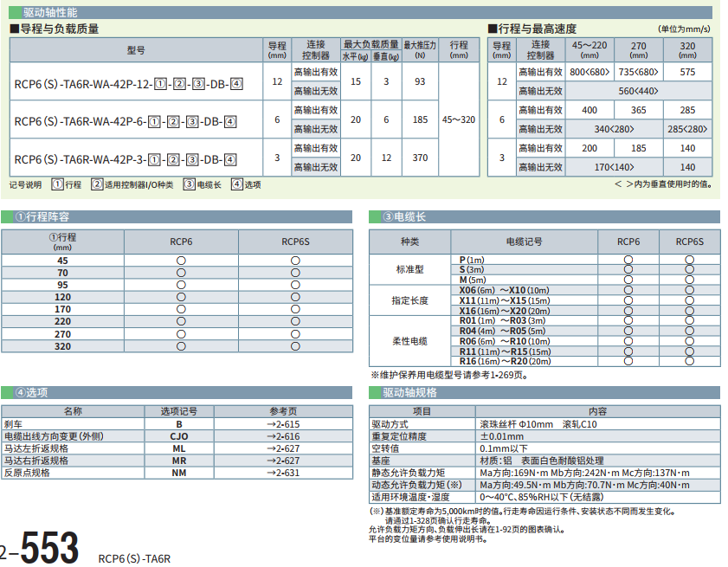Viewport: 728px width, 567px height.
Task: Select stroke 45 in the stroke lineup table
Action: [62, 261]
